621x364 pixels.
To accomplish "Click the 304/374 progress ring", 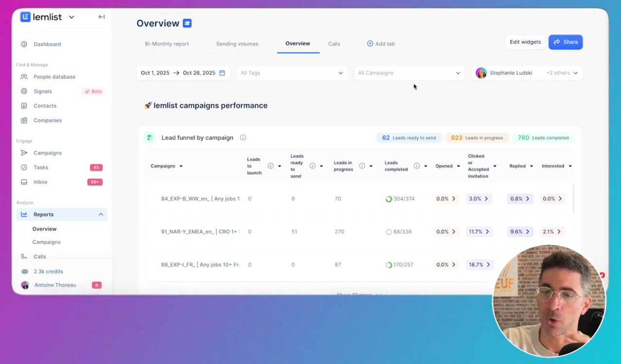I will (389, 199).
